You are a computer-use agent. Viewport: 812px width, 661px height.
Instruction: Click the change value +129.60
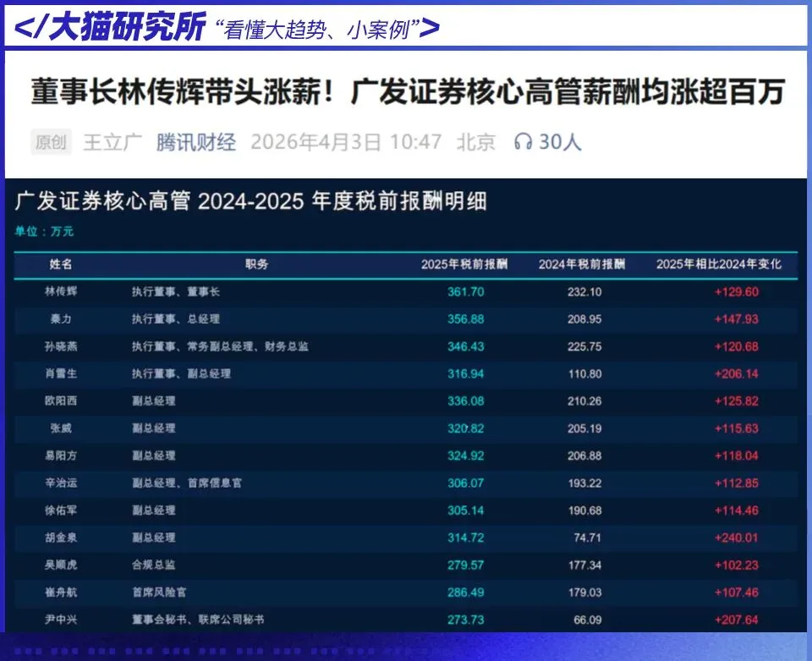737,292
